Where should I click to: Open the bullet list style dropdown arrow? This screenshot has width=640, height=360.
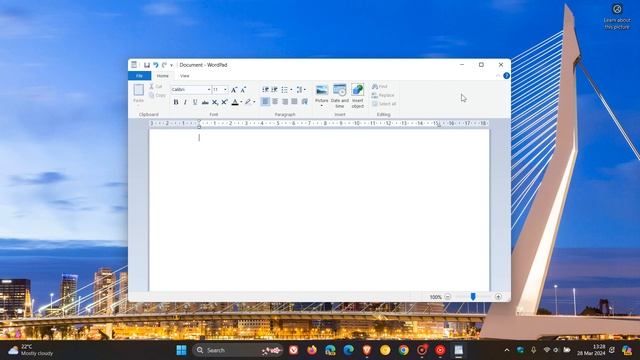point(291,89)
